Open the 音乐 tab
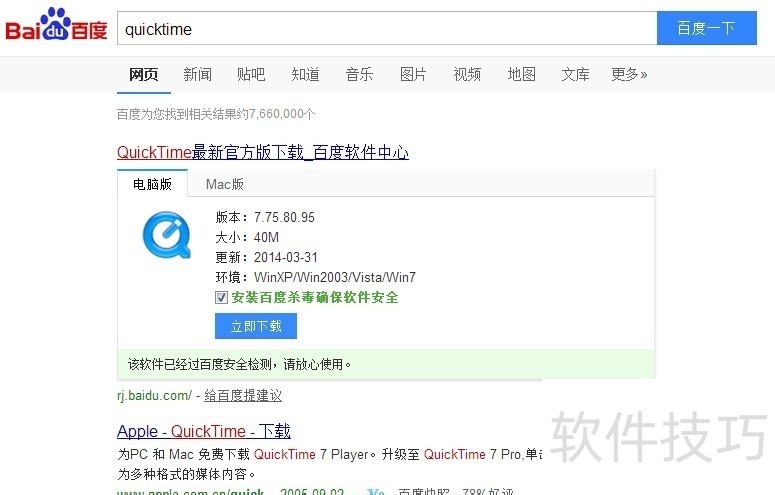This screenshot has width=775, height=495. tap(359, 75)
